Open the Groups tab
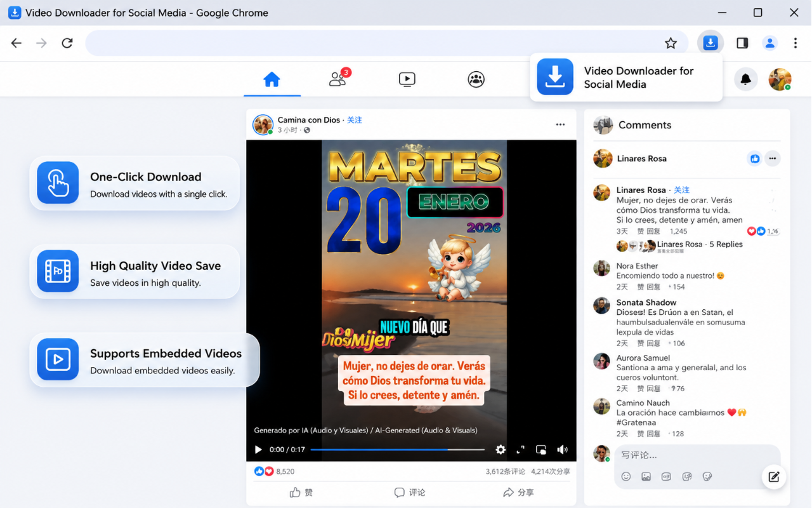 [x=476, y=79]
